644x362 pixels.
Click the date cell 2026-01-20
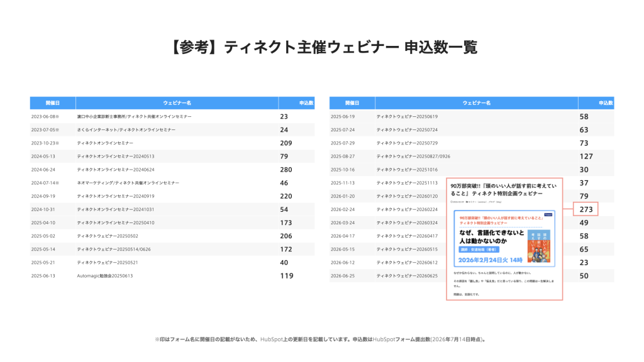click(343, 196)
